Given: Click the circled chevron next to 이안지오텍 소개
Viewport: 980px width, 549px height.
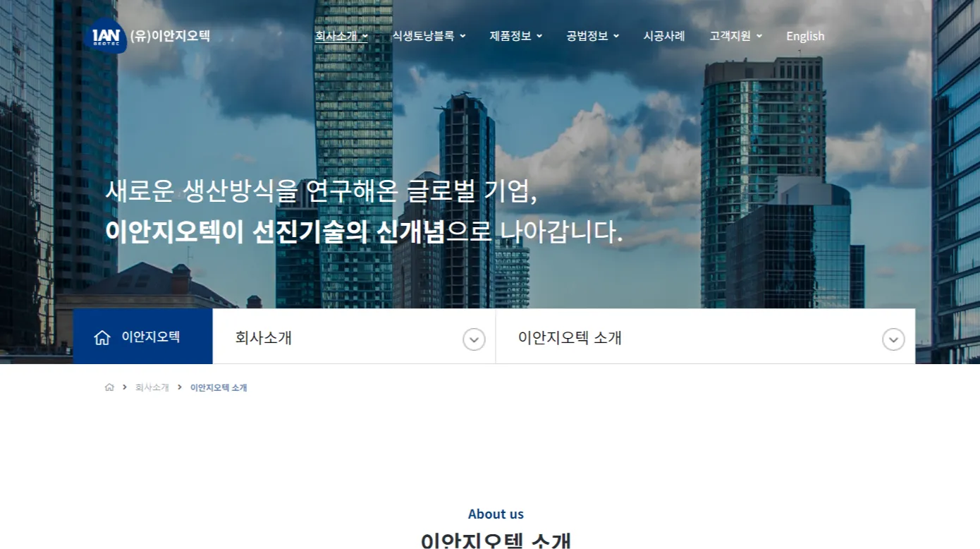Looking at the screenshot, I should [x=893, y=339].
